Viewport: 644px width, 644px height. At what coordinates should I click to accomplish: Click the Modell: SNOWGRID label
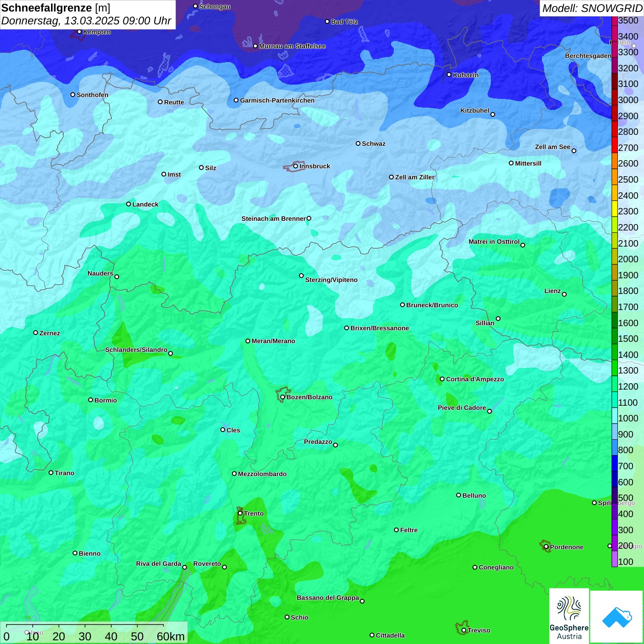(592, 8)
